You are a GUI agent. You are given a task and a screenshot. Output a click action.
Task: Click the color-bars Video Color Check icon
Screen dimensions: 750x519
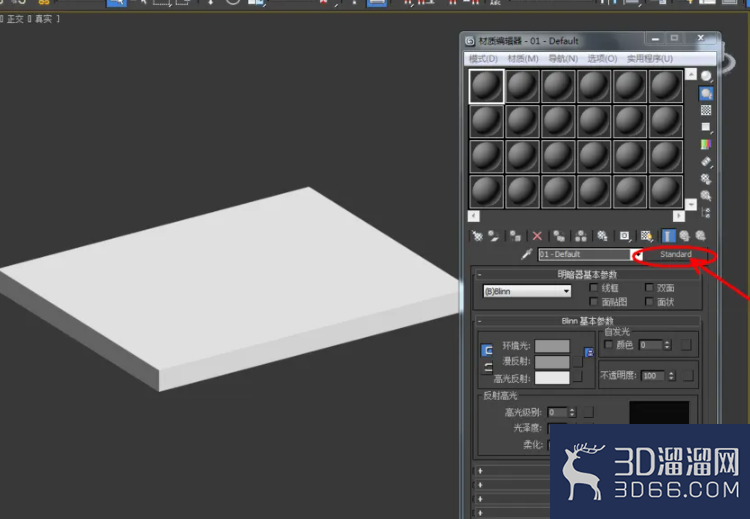click(706, 144)
